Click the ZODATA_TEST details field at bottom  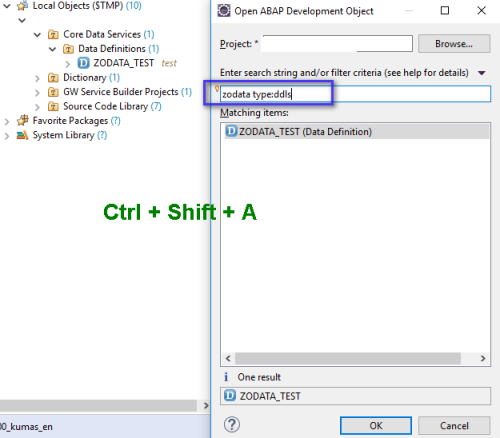click(x=355, y=396)
